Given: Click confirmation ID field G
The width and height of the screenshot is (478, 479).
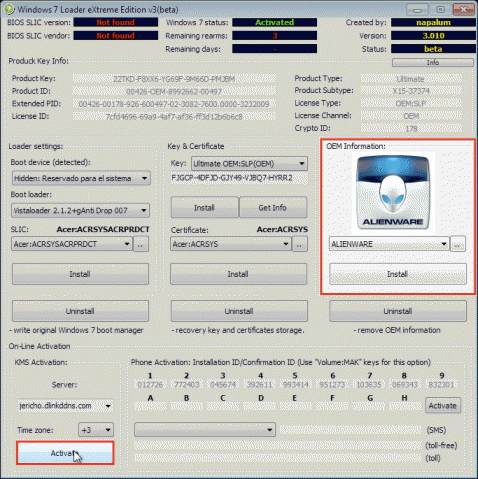Looking at the screenshot, I should click(x=369, y=406).
